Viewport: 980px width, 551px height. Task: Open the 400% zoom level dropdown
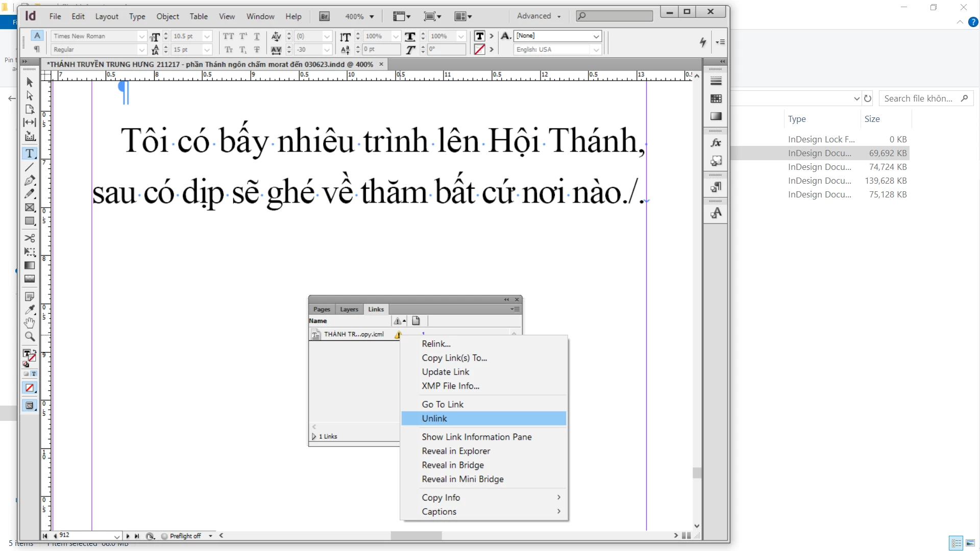pyautogui.click(x=372, y=17)
